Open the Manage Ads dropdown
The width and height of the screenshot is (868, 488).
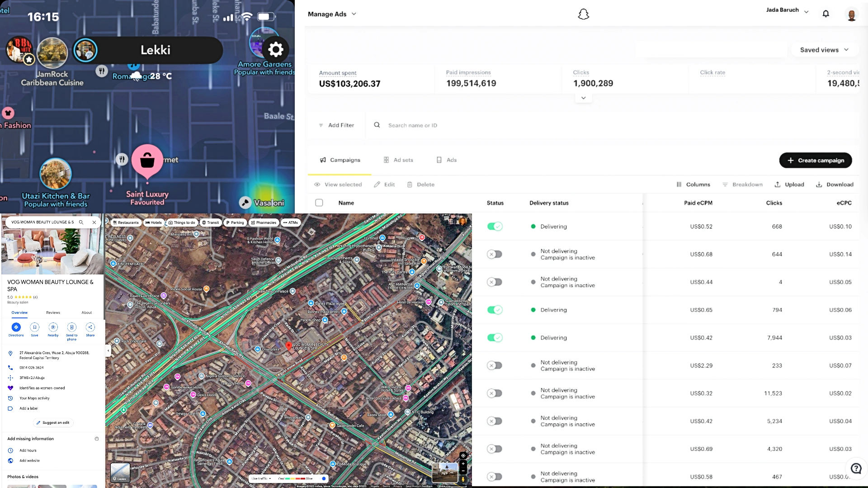332,14
